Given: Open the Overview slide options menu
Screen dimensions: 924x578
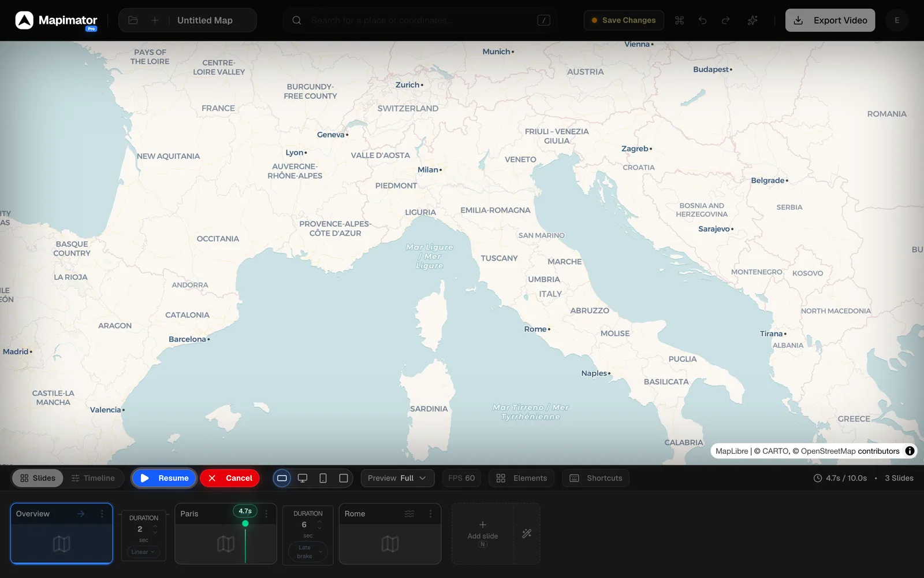Looking at the screenshot, I should pos(102,514).
